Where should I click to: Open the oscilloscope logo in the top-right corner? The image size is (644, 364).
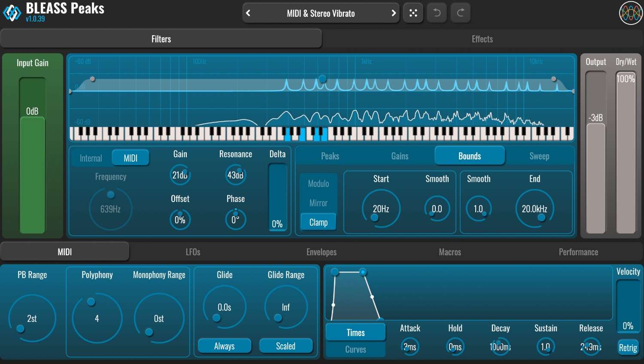tap(630, 13)
